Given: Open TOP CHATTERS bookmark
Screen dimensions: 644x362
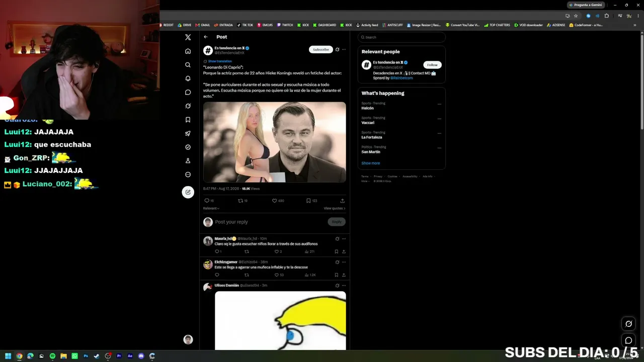Looking at the screenshot, I should click(x=497, y=25).
